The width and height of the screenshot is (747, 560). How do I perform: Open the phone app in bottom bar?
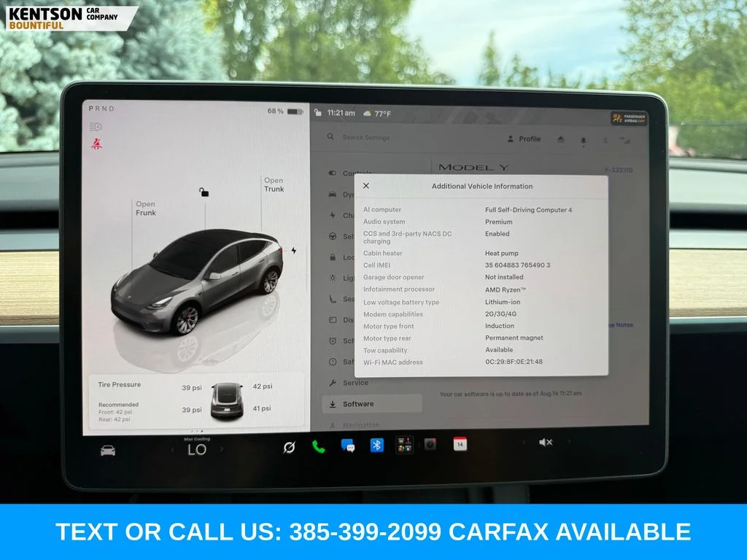[x=318, y=447]
